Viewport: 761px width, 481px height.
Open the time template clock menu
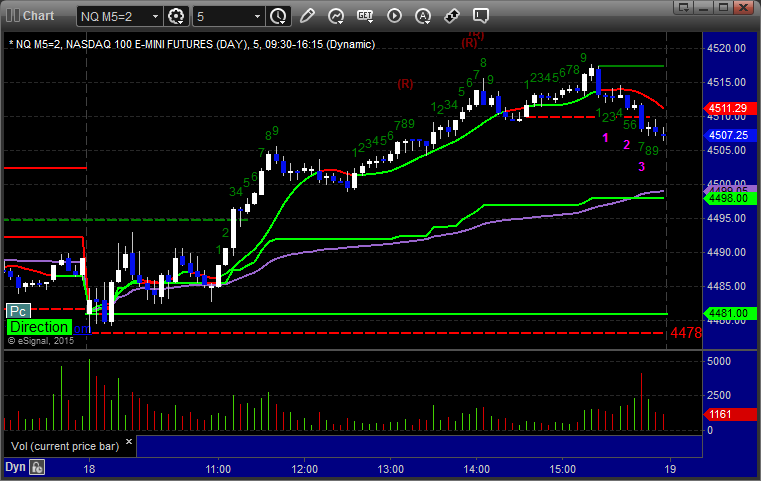coord(279,17)
